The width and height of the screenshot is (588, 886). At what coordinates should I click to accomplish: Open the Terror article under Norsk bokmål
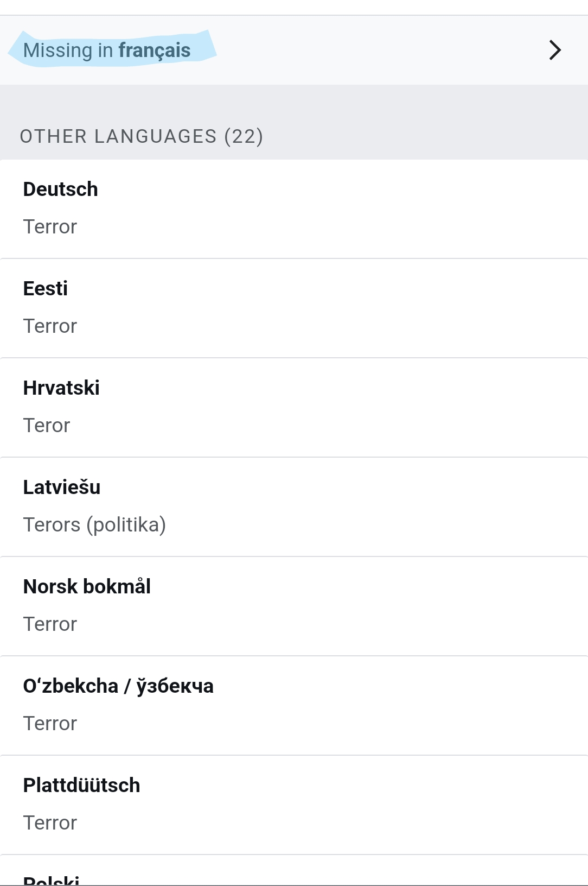tap(50, 624)
